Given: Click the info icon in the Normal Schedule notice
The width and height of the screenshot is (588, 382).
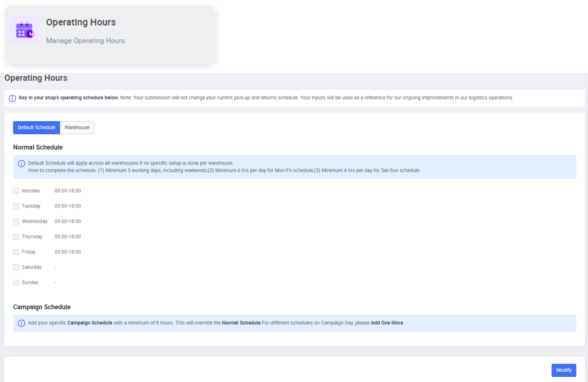Looking at the screenshot, I should point(21,163).
